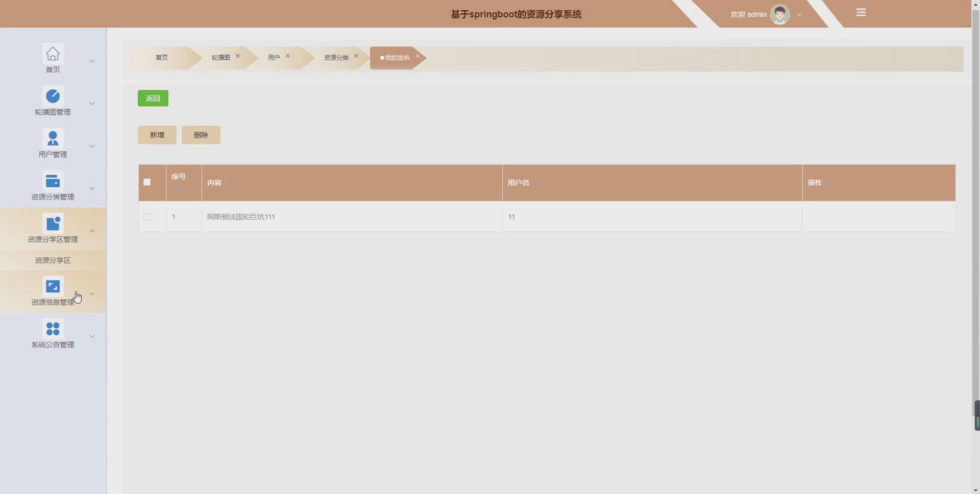The height and width of the screenshot is (494, 980).
Task: Select the 首页 home icon in sidebar
Action: click(53, 54)
